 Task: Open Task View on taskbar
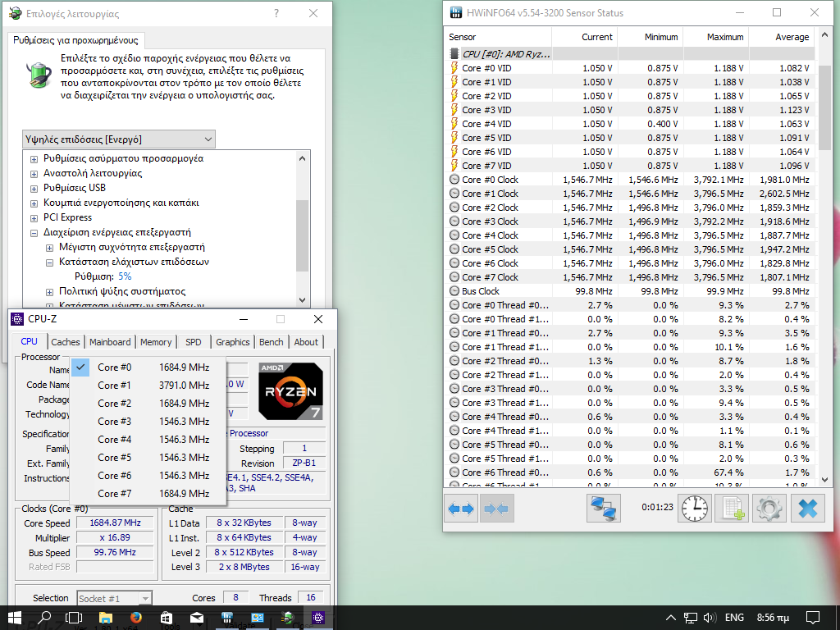pos(74,618)
